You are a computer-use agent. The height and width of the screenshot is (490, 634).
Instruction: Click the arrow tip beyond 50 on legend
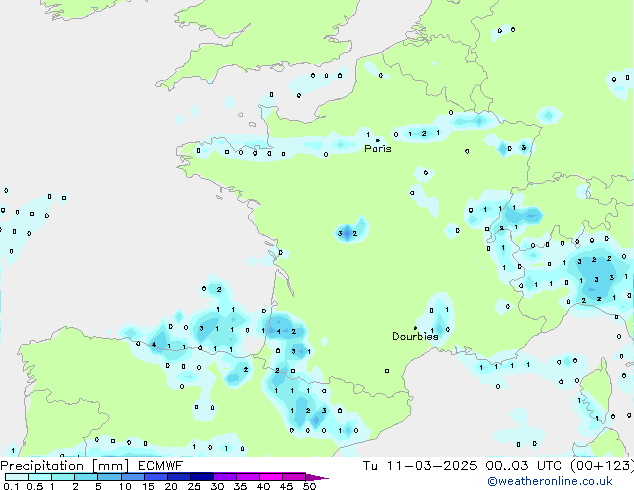tap(317, 477)
